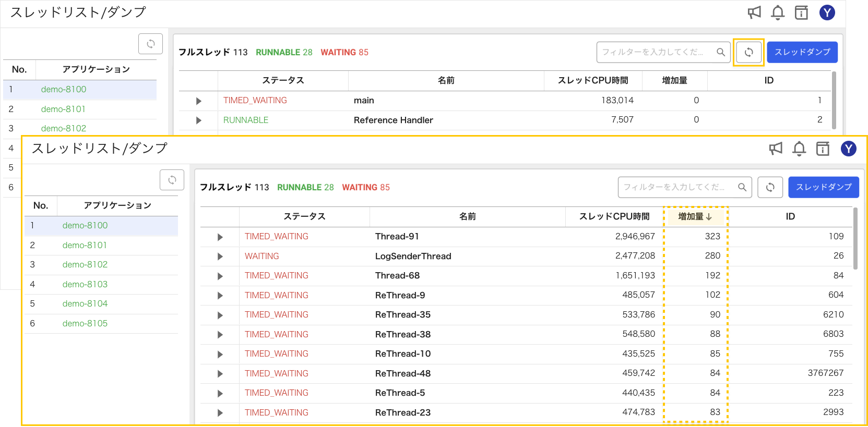Click Reference Handler name in back window
Image resolution: width=868 pixels, height=427 pixels.
coord(394,120)
